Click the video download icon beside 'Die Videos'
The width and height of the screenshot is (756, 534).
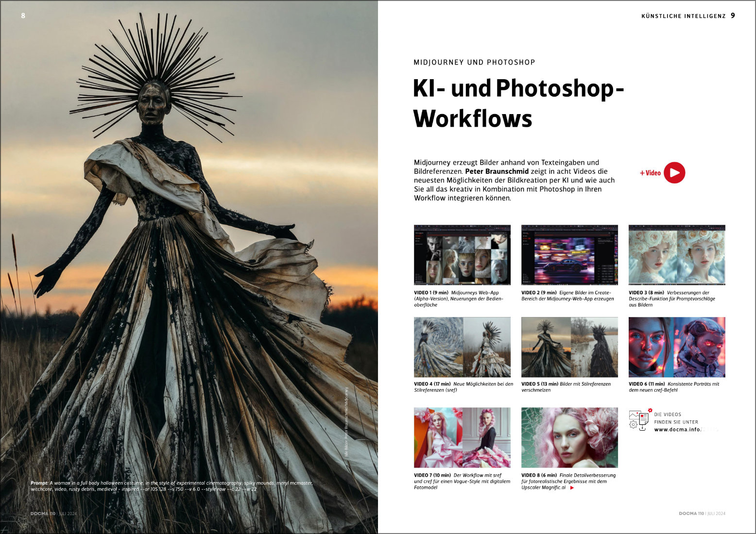(639, 420)
